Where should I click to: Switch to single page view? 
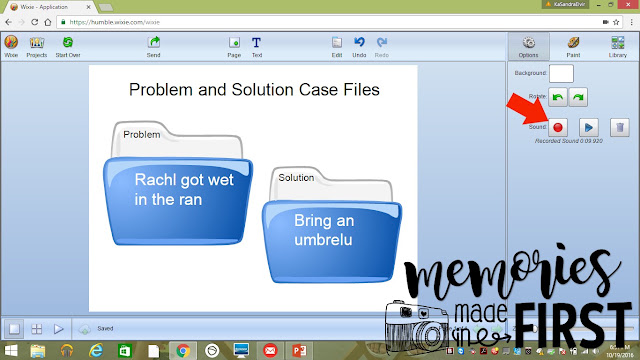click(14, 329)
